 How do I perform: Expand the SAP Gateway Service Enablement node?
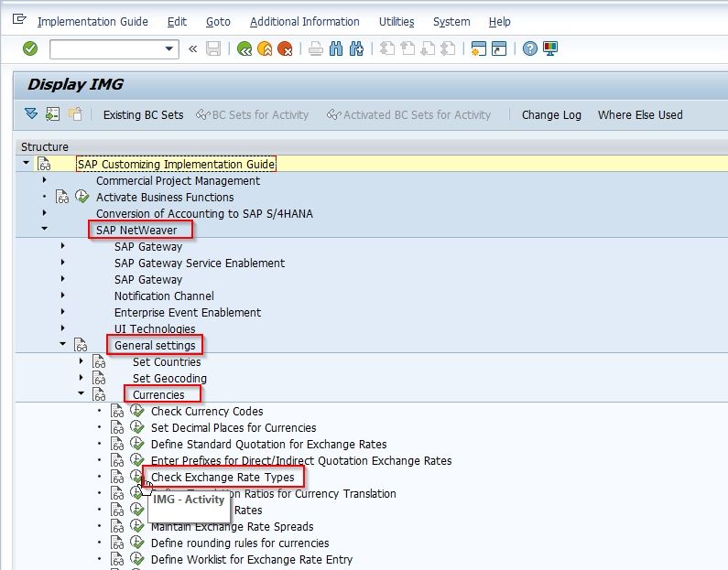point(62,262)
